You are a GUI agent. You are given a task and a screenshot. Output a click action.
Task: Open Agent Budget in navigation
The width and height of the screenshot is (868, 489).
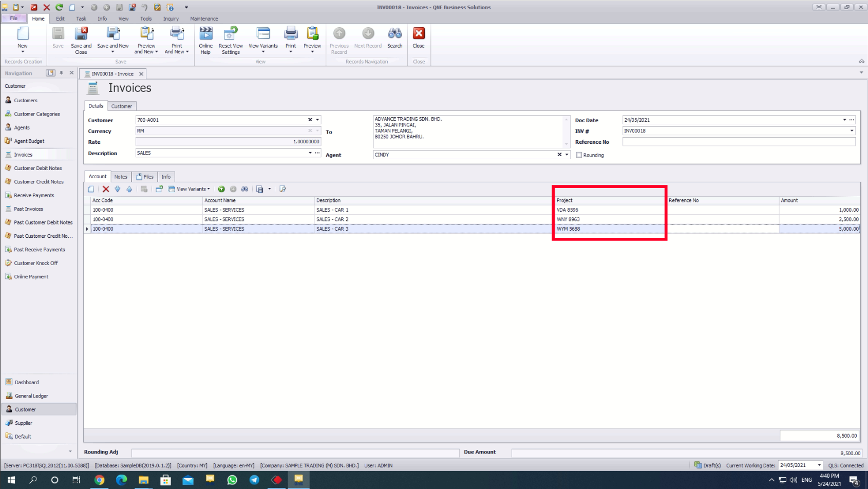point(29,141)
